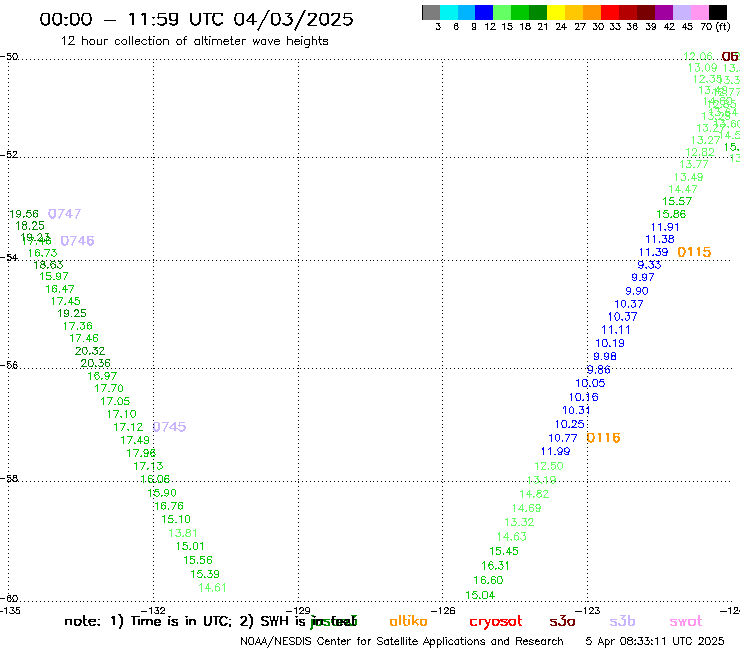The height and width of the screenshot is (650, 740).
Task: Click the 11.39 value beside 0115
Action: (654, 252)
